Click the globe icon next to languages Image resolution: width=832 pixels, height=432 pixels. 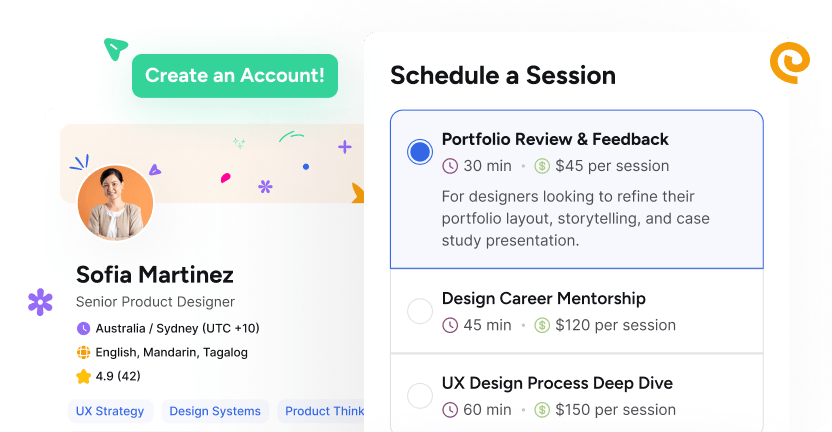point(83,352)
